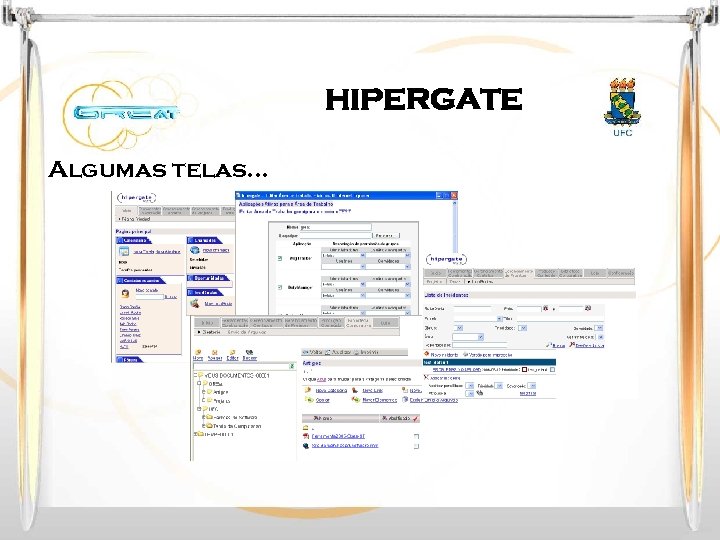Viewport: 720px width, 540px height.
Task: Click the 'Imprimir' button above the Artigos panel
Action: 366,352
